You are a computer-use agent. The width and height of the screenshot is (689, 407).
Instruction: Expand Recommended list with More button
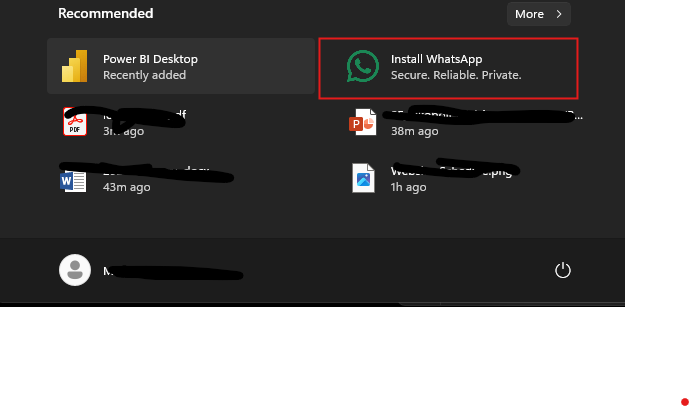(x=539, y=14)
